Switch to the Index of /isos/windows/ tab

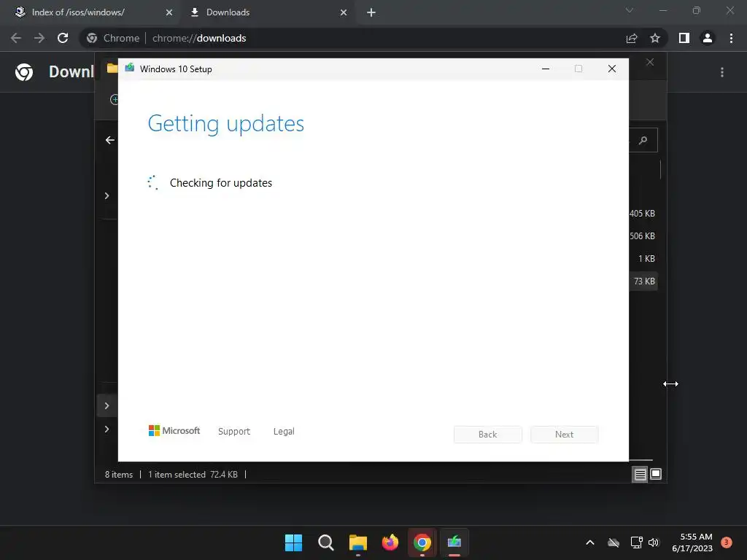77,12
